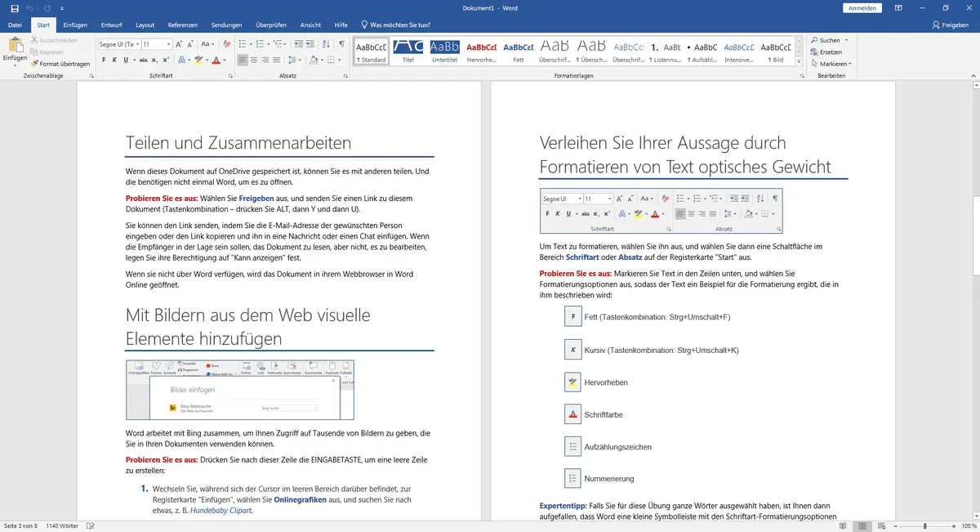Toggle italic (K) formatting in the ribbon
The image size is (980, 532).
114,60
